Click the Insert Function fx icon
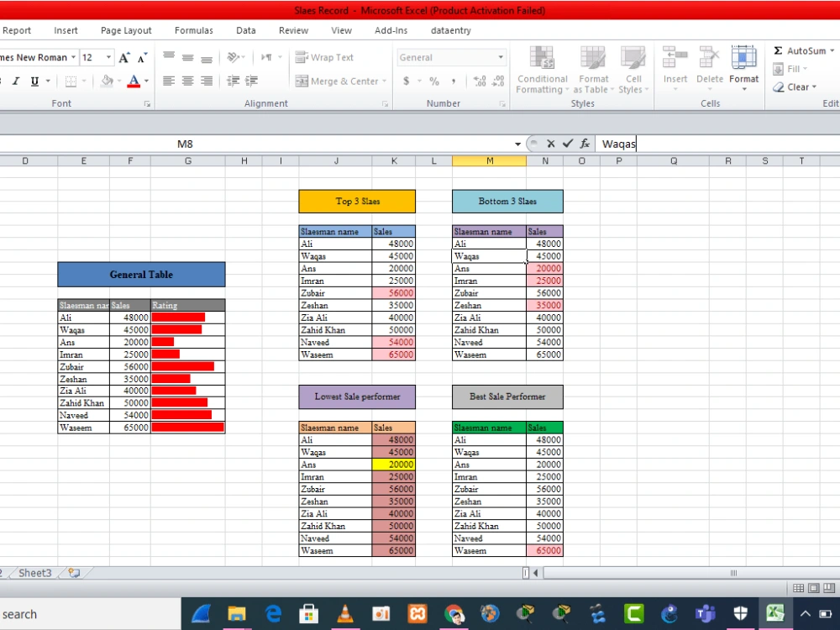The height and width of the screenshot is (630, 840). [x=585, y=144]
